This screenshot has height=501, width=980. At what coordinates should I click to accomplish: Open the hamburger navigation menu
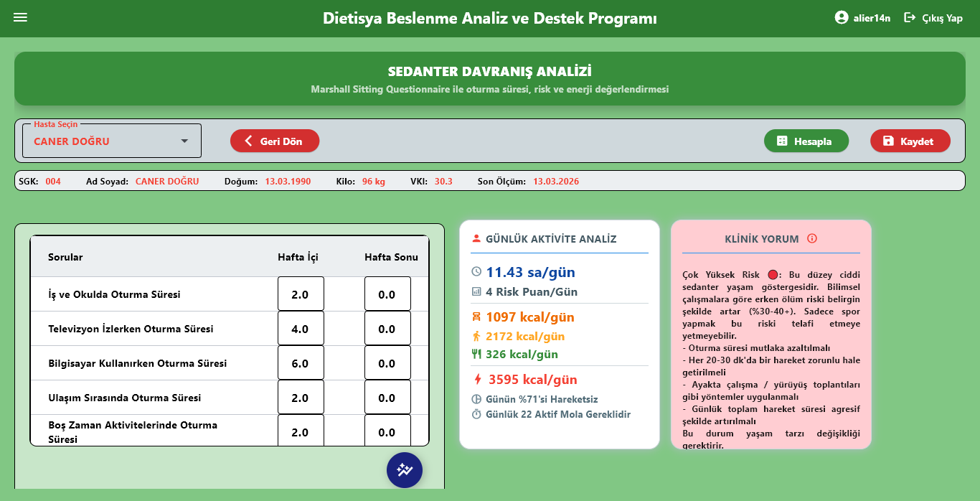pyautogui.click(x=20, y=17)
